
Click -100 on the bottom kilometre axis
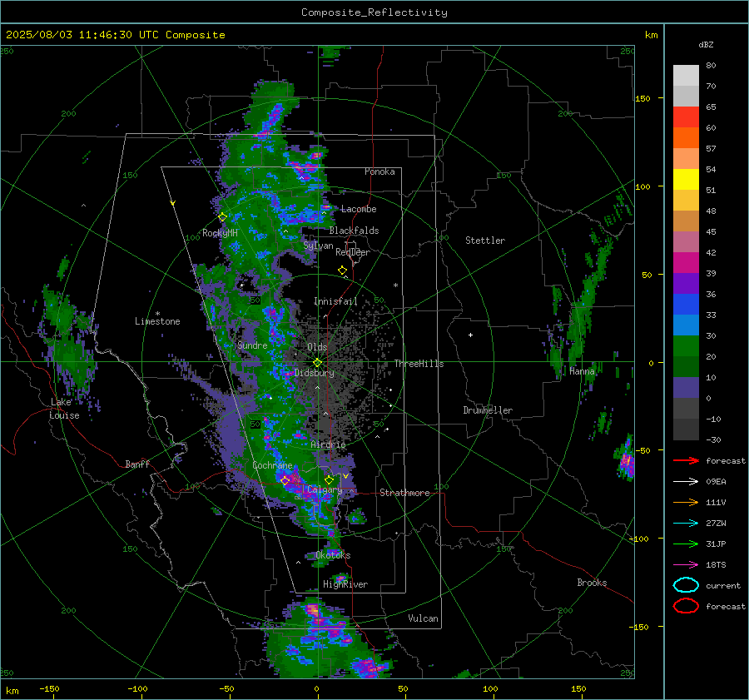coord(137,688)
